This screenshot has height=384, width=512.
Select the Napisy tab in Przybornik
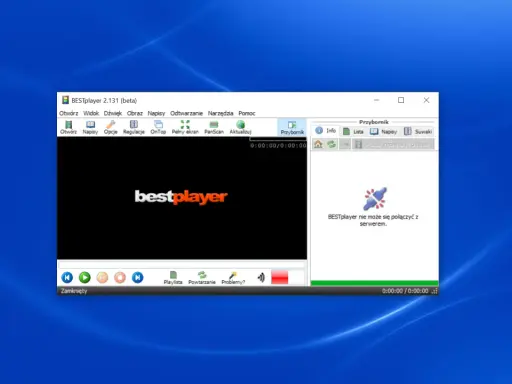click(383, 131)
